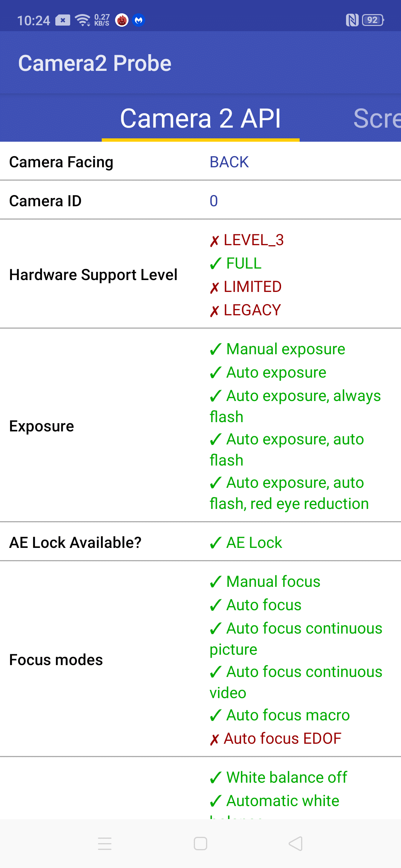
Task: Tap the home square navigation button
Action: [x=200, y=844]
